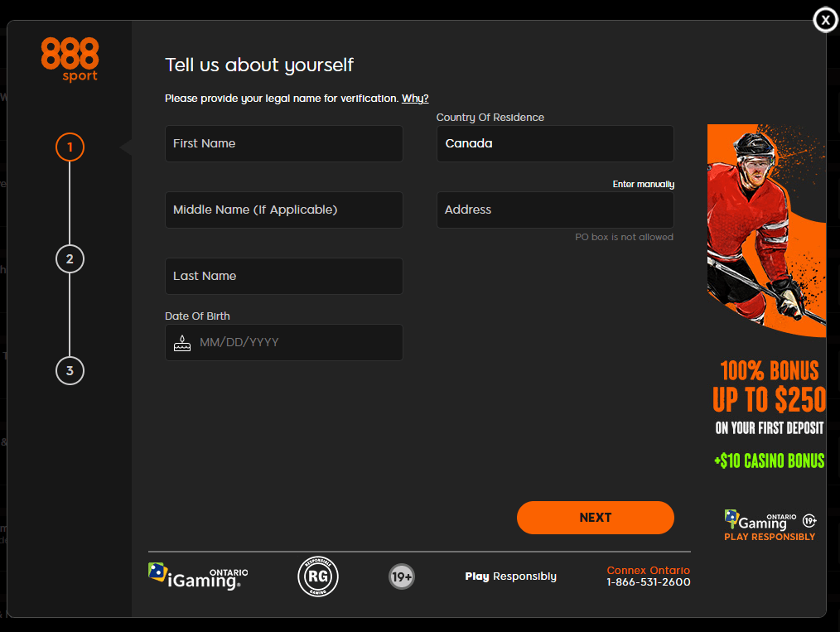This screenshot has width=840, height=632.
Task: Click the hockey player bonus banner image
Action: (x=766, y=231)
